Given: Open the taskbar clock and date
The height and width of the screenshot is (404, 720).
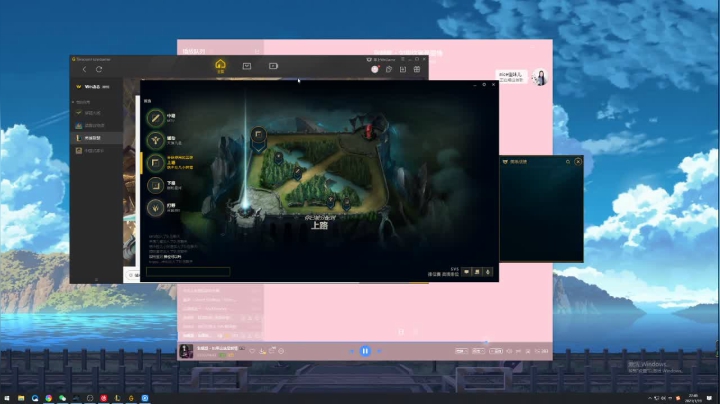Looking at the screenshot, I should click(693, 398).
